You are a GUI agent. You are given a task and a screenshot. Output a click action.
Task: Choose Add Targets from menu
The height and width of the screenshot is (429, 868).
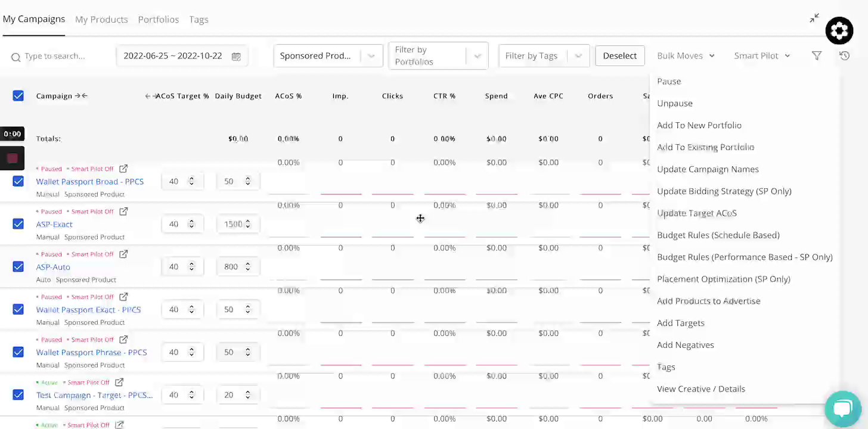[681, 323]
